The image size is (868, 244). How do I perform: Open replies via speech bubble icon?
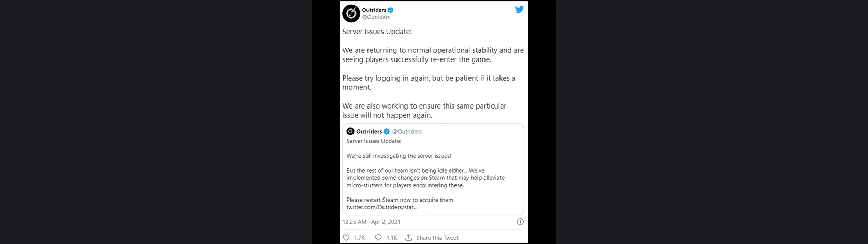coord(378,237)
